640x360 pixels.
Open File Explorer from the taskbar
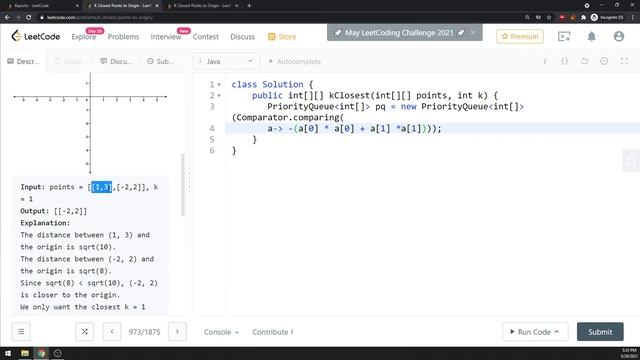tap(25, 353)
